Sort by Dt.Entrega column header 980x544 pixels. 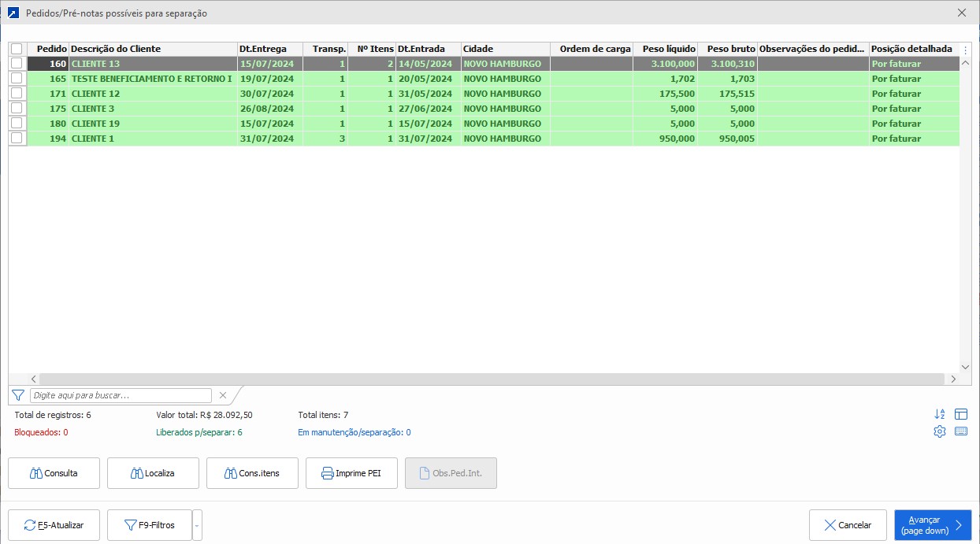pos(269,49)
